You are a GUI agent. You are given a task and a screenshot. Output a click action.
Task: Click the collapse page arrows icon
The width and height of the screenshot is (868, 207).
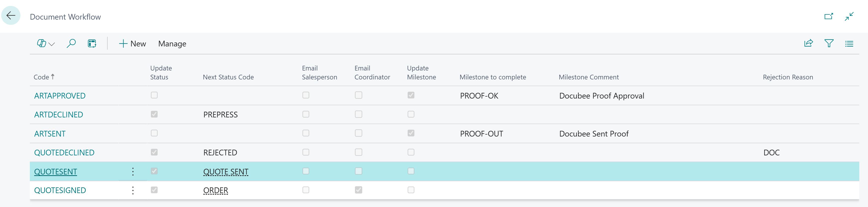pos(849,16)
